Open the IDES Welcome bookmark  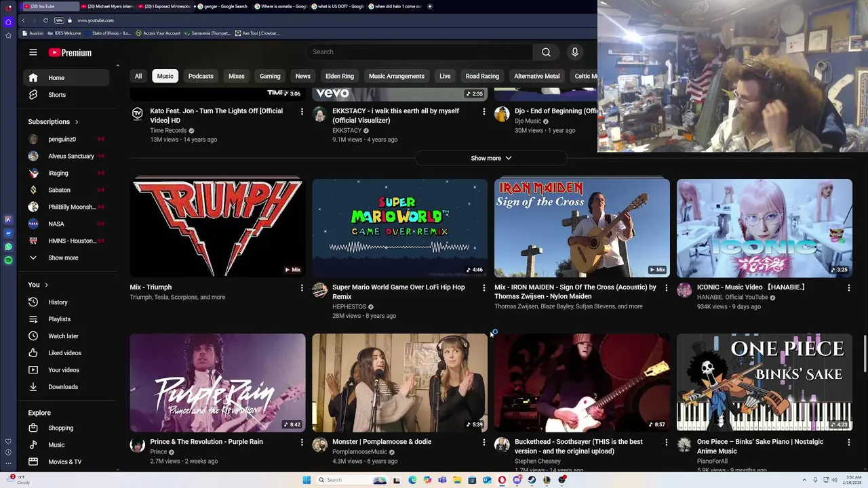64,33
